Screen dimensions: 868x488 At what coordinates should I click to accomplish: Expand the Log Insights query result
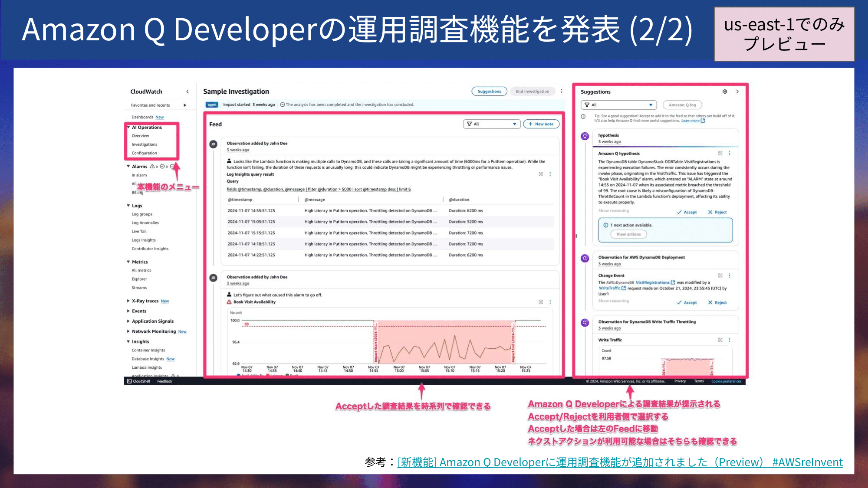pyautogui.click(x=541, y=174)
